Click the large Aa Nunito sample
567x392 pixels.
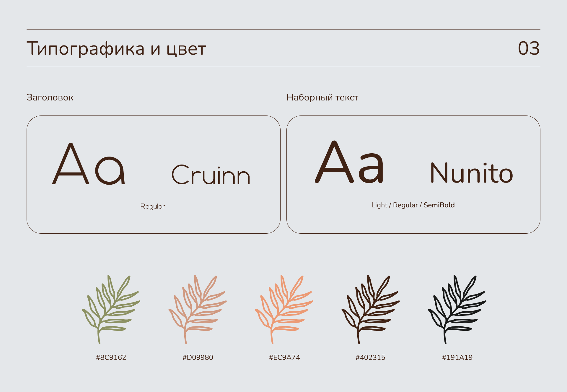pyautogui.click(x=349, y=162)
